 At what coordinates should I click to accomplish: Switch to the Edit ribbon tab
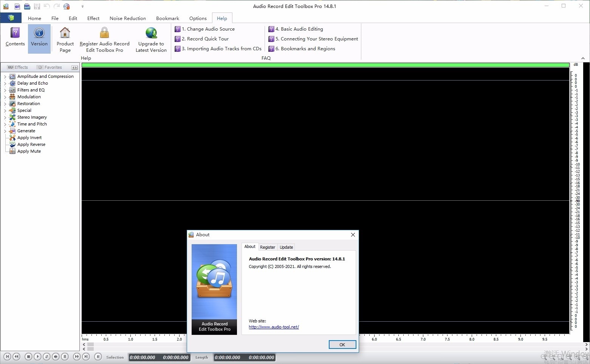pos(73,18)
